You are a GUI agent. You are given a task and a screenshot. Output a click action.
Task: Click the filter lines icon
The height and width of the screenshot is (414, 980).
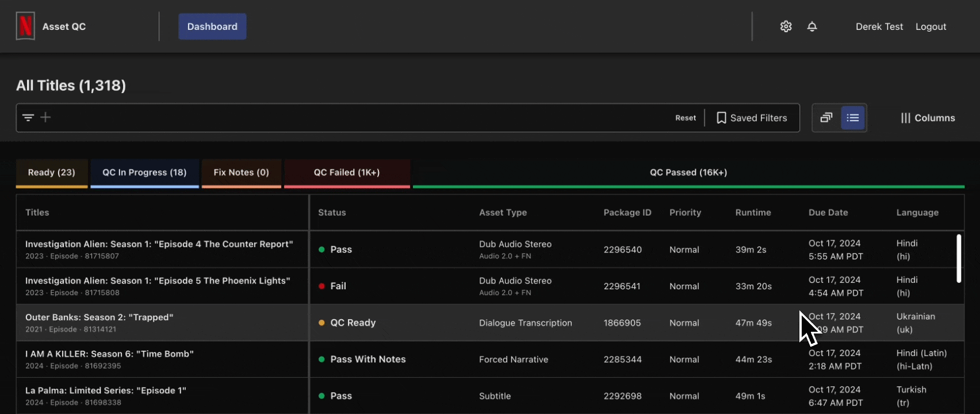(28, 117)
